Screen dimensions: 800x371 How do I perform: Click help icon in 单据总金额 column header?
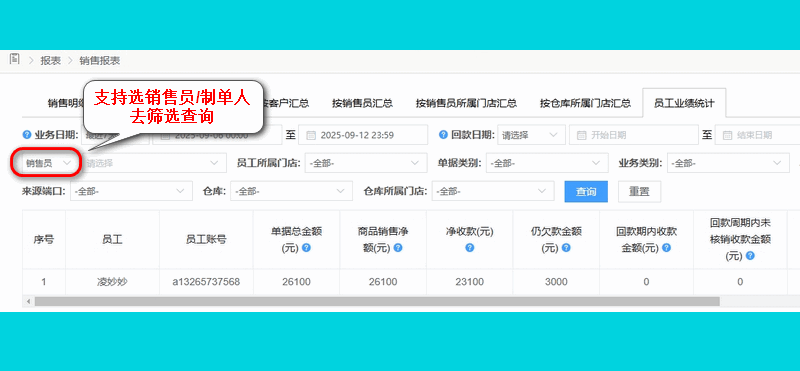pyautogui.click(x=306, y=248)
